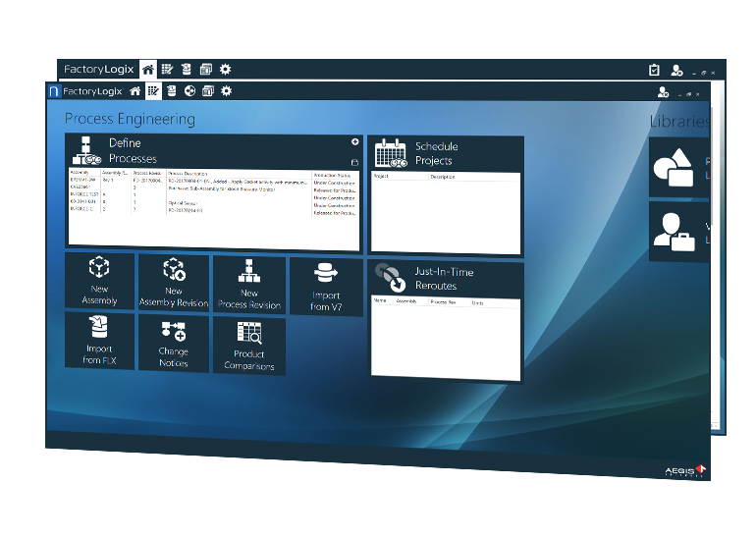The height and width of the screenshot is (538, 756).
Task: Select Process Engineering grid-pencil icon in front window
Action: point(153,90)
